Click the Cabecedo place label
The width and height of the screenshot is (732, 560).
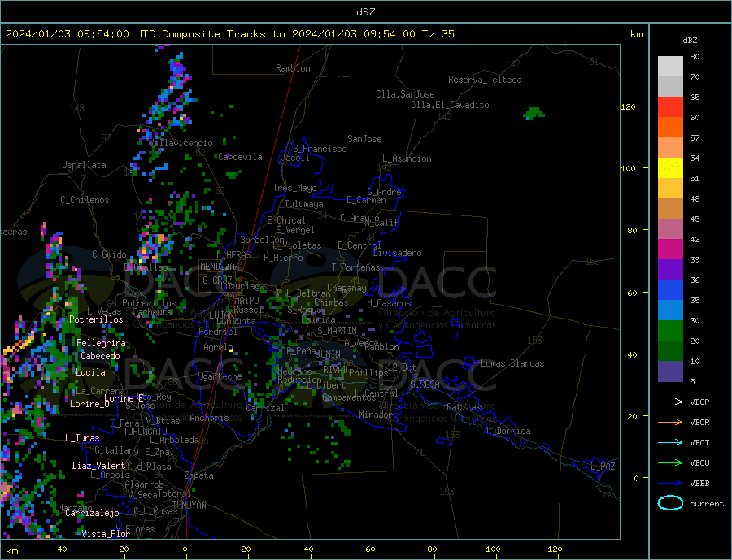point(100,356)
